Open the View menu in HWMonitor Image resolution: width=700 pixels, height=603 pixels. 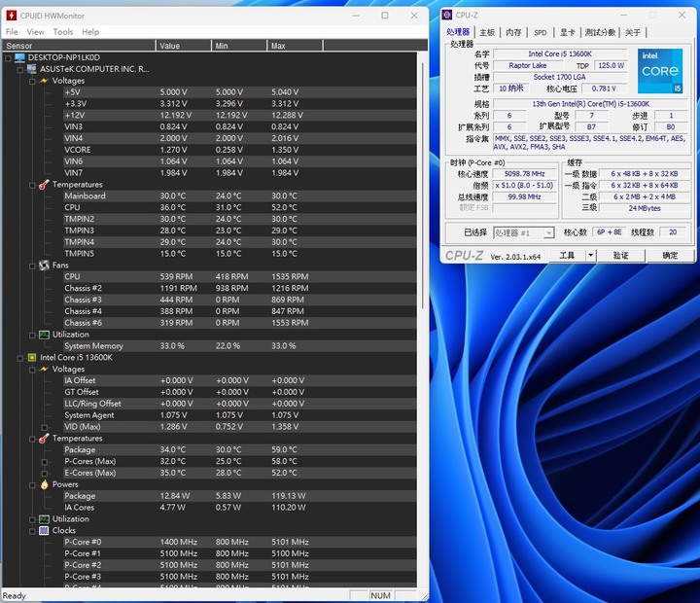point(35,32)
